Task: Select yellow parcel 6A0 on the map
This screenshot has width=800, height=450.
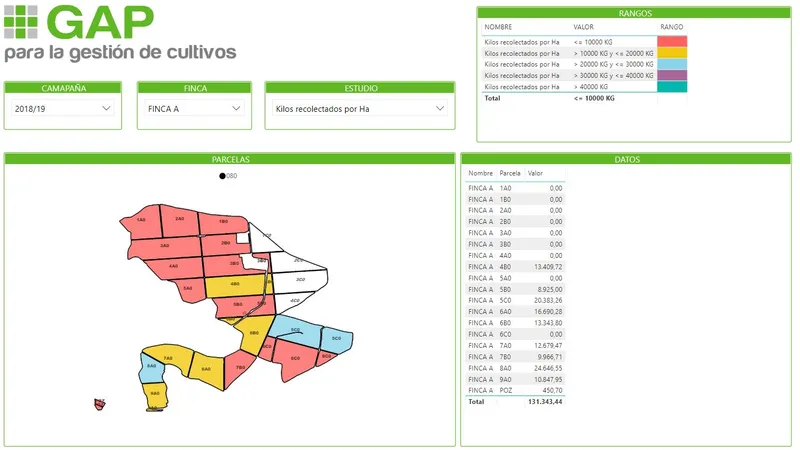Action: pyautogui.click(x=206, y=369)
